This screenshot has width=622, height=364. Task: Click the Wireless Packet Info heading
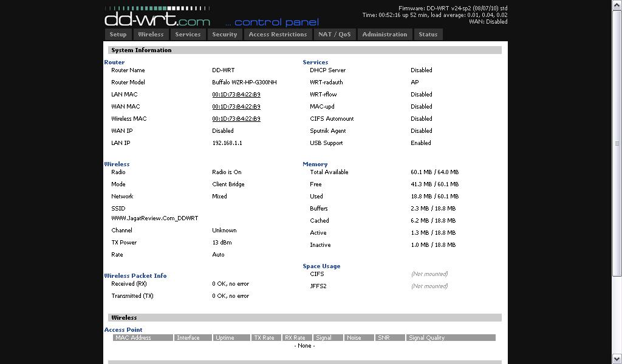(x=135, y=276)
